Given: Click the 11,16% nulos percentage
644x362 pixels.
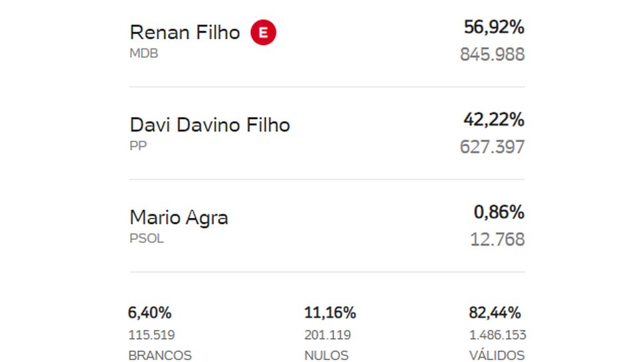Looking at the screenshot, I should tap(330, 313).
